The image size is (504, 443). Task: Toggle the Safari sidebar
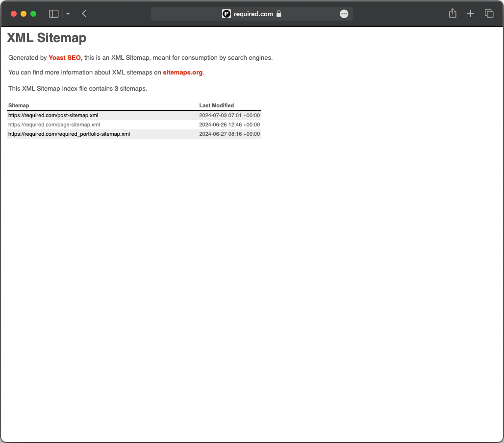tap(53, 13)
